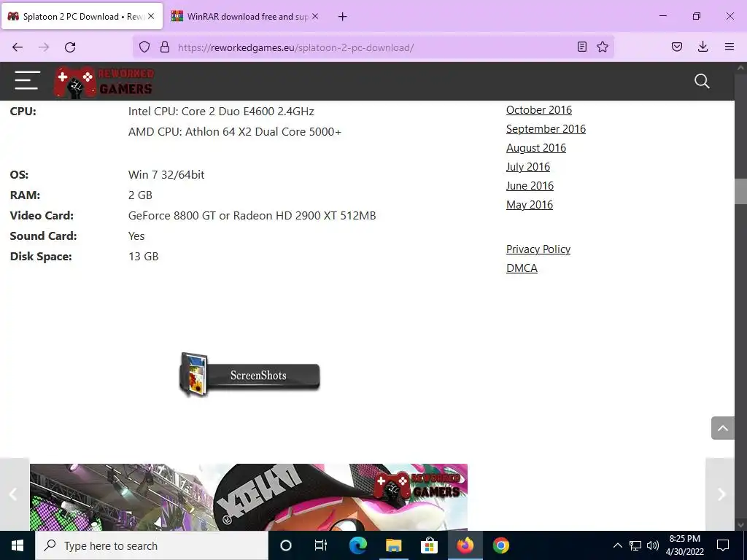
Task: Jump to top with the up-arrow button
Action: click(723, 428)
